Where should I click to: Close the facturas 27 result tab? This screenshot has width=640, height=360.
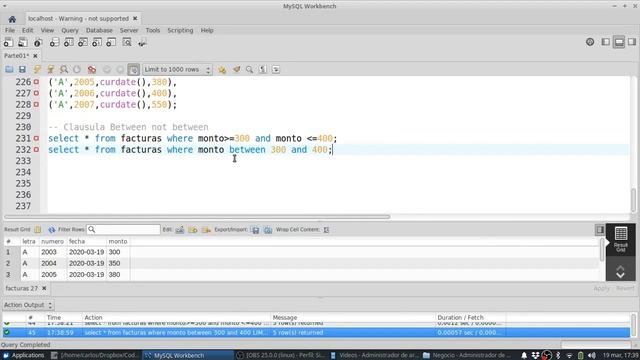coord(44,288)
